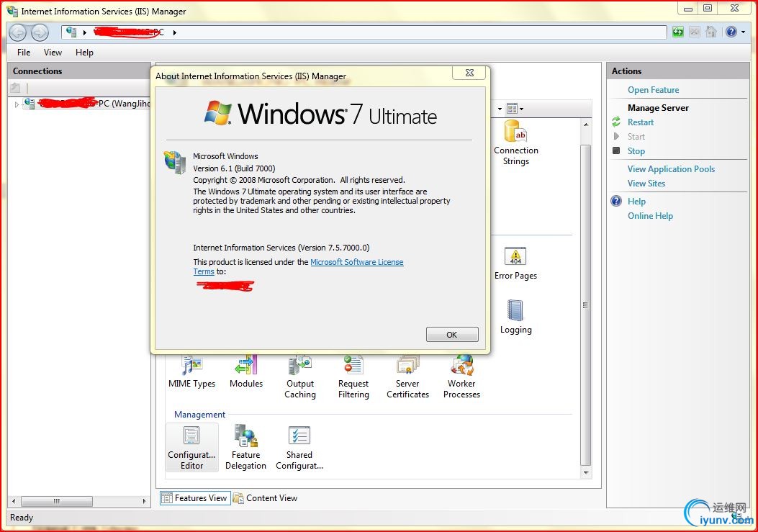Close the About IIS Manager dialog

pos(469,73)
